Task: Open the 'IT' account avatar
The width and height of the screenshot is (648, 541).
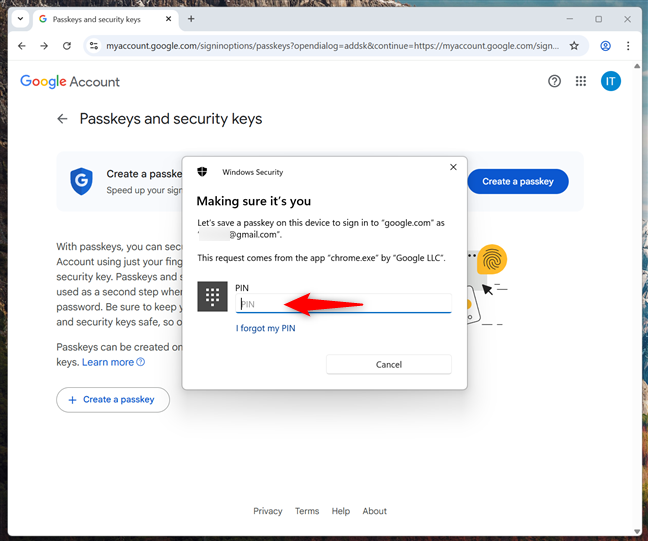Action: pos(610,81)
